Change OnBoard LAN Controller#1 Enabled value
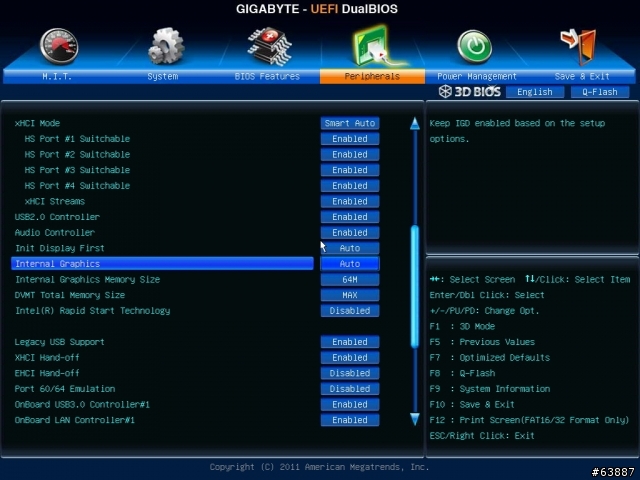This screenshot has width=640, height=480. (x=350, y=420)
